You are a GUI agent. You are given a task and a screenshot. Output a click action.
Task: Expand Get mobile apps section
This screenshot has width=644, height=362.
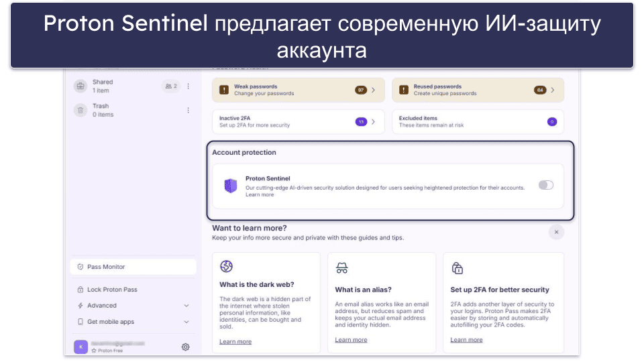click(133, 322)
